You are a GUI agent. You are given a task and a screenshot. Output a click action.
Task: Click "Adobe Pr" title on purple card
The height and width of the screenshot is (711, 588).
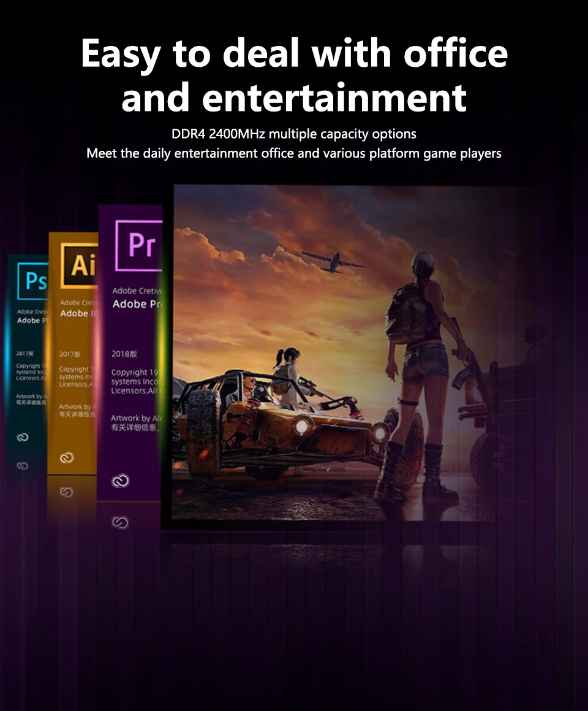(x=137, y=304)
